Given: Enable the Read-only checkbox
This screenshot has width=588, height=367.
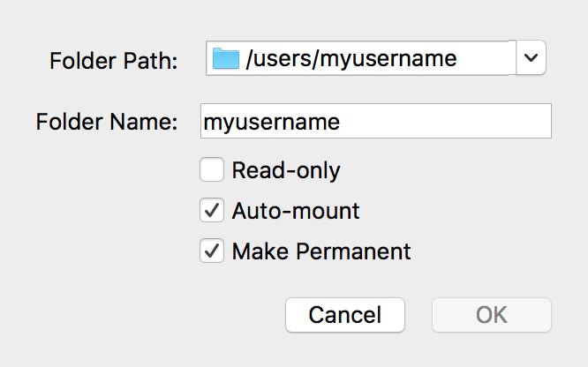Looking at the screenshot, I should [x=212, y=169].
